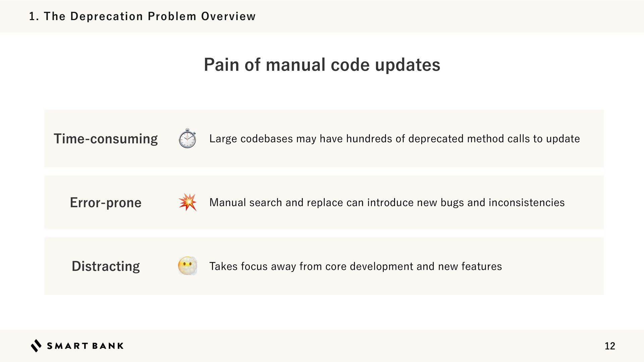Viewport: 644px width, 362px height.
Task: Click the face-in-clouds emoji icon
Action: tap(187, 266)
